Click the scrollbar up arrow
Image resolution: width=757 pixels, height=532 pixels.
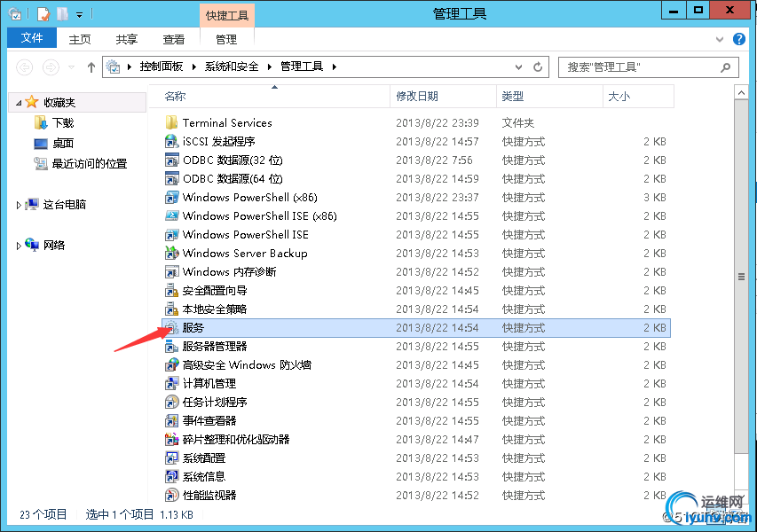tap(741, 91)
